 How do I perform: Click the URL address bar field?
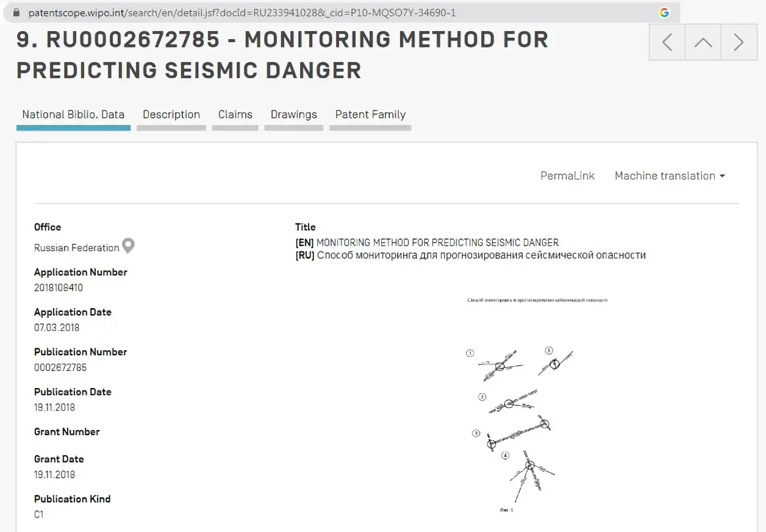[x=342, y=12]
